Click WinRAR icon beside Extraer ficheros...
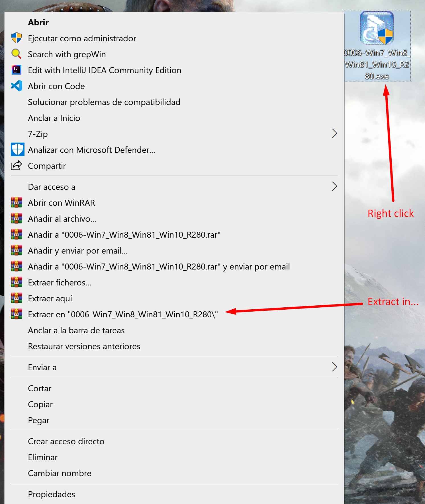 17,282
